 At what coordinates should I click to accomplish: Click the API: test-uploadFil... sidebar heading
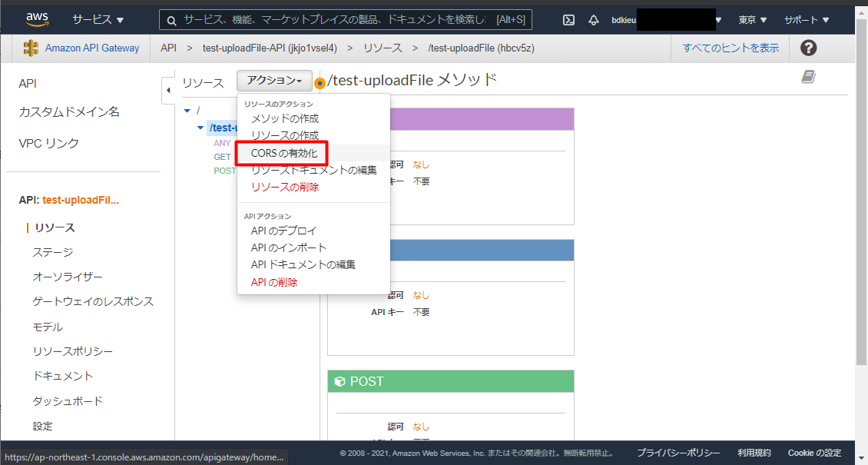(68, 200)
